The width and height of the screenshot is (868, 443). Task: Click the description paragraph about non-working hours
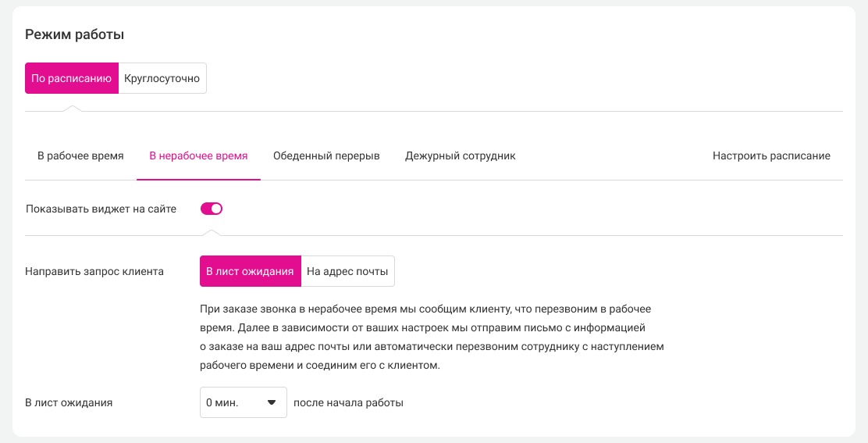tap(432, 338)
